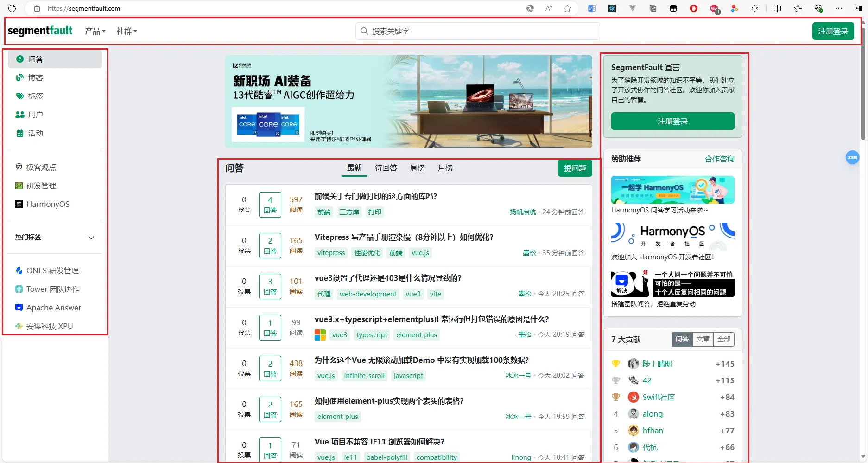Open the HarmonyOS sidebar entry
Screen dimensions: 868x463
[x=47, y=204]
